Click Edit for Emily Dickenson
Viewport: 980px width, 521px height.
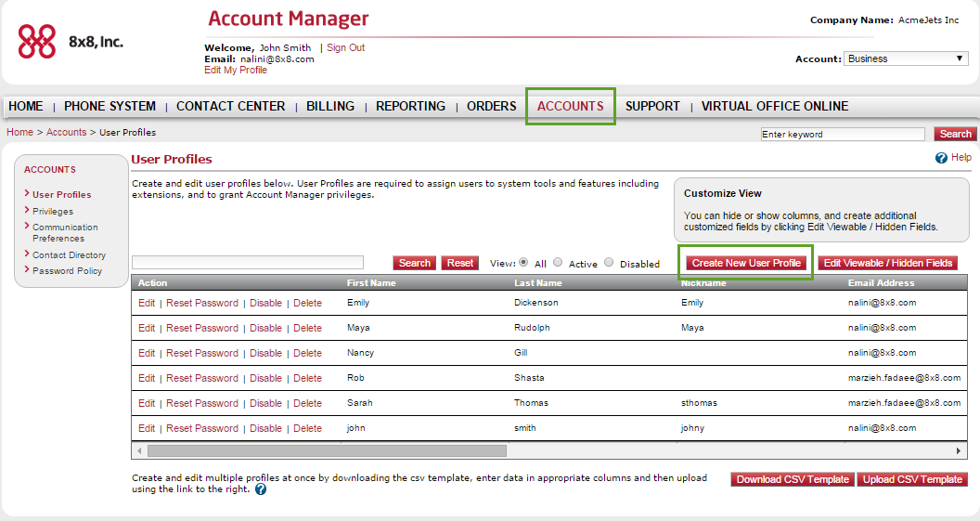coord(147,303)
